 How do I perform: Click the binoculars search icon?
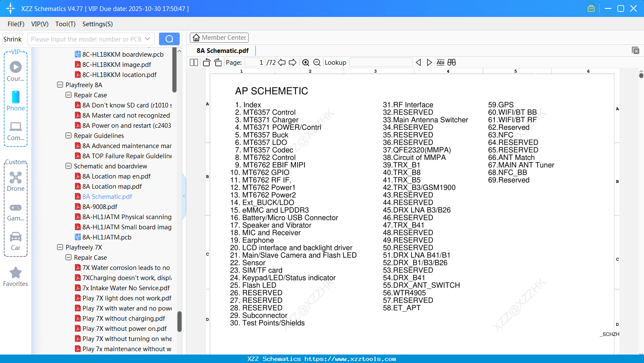pyautogui.click(x=452, y=62)
